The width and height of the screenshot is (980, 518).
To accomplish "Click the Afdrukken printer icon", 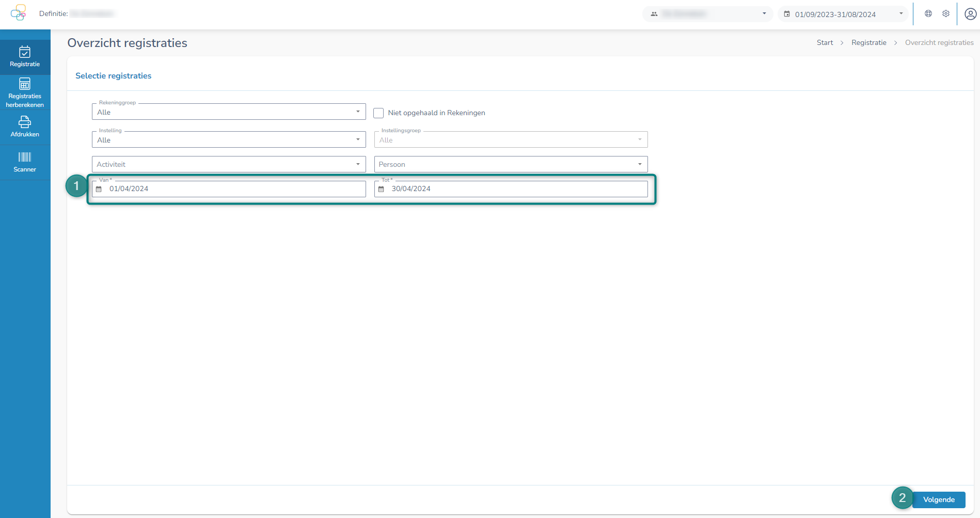I will coord(25,122).
